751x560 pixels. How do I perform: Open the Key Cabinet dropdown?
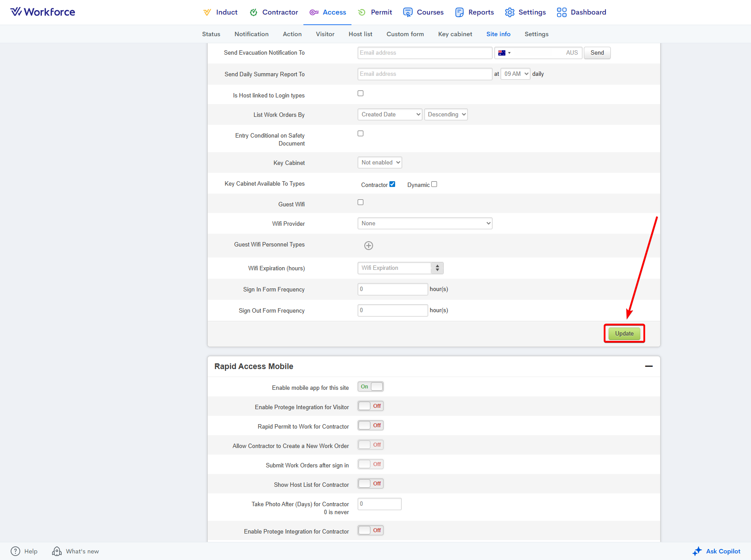[x=380, y=163]
